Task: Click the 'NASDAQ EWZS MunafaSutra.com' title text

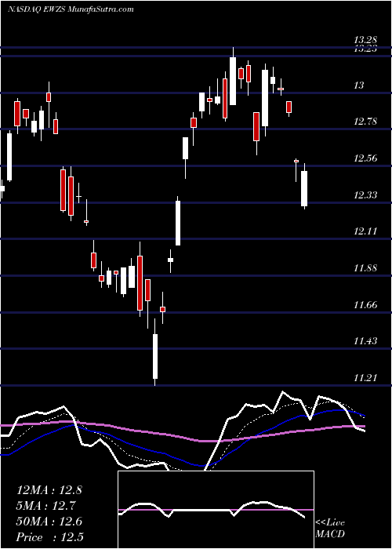Action: point(71,9)
